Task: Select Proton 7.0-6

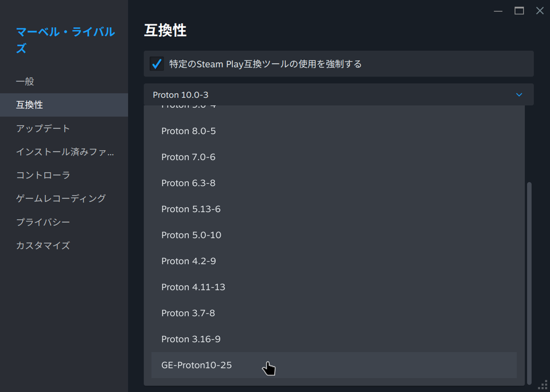Action: coord(188,157)
